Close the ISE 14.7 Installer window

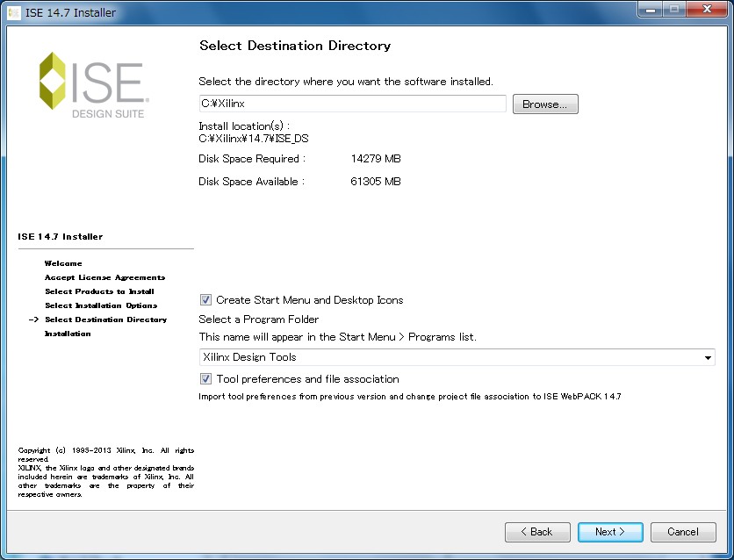coord(708,10)
